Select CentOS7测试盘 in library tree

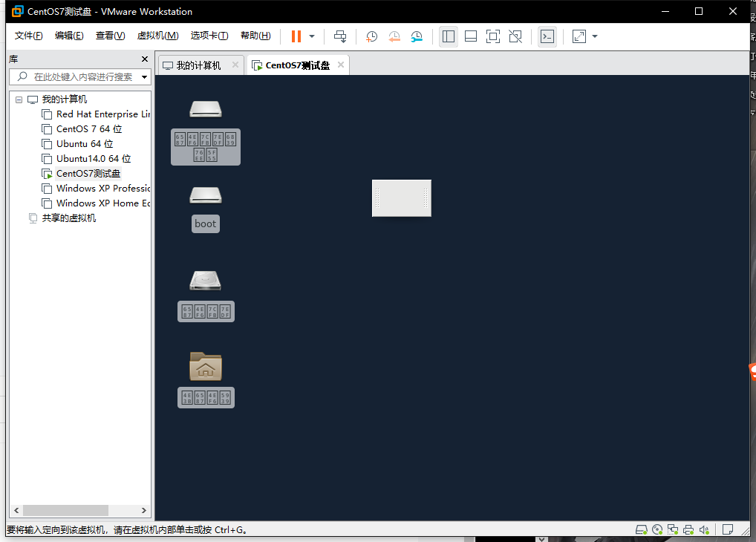(88, 174)
